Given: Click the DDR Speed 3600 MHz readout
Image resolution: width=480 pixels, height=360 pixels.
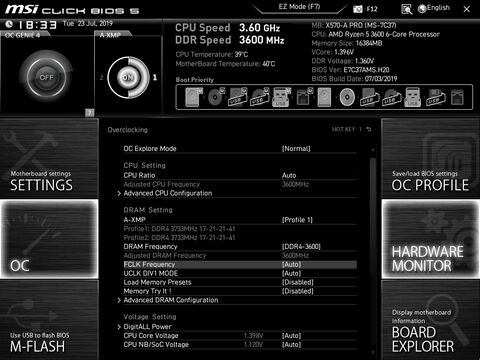Looking at the screenshot, I should tap(230, 40).
